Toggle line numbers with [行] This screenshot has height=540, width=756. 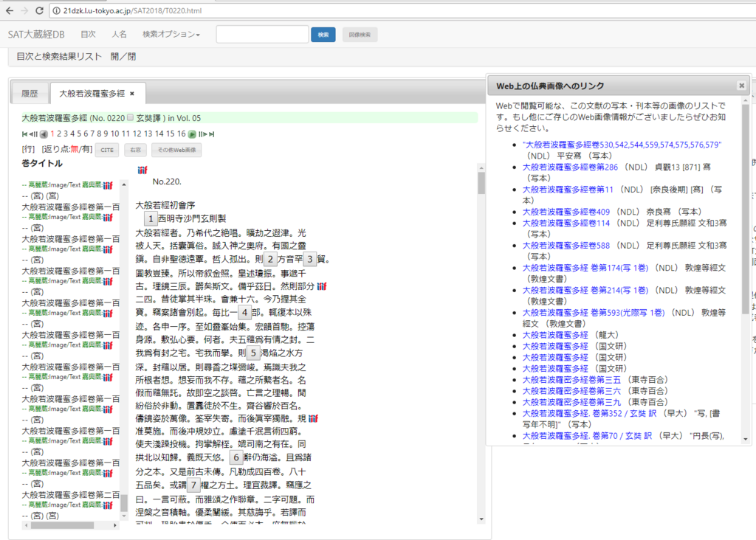pyautogui.click(x=29, y=149)
